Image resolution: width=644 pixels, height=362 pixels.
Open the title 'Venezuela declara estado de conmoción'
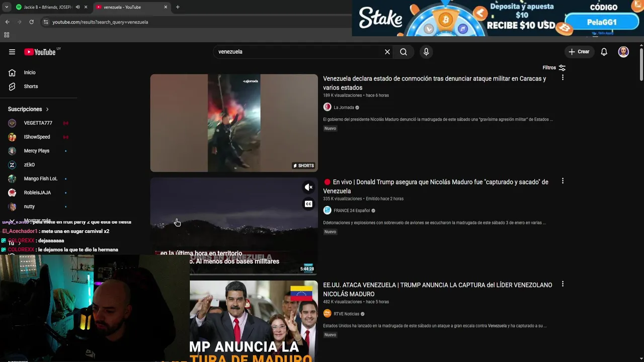point(434,83)
